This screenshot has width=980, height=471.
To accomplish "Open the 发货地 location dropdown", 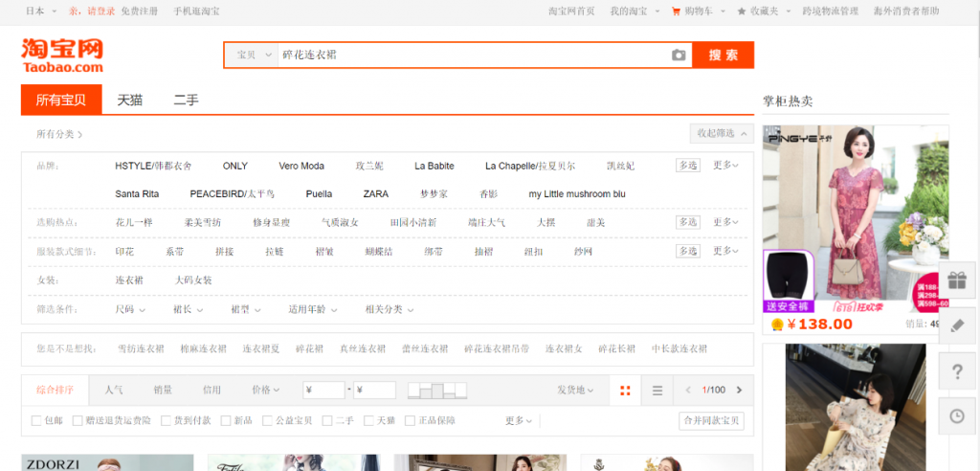I will (x=575, y=391).
